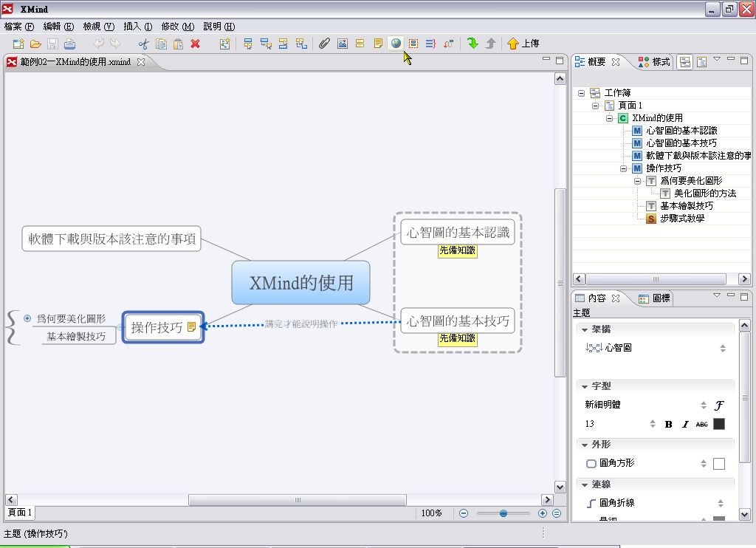Collapse the 架構 properties section
The height and width of the screenshot is (548, 756).
(585, 329)
